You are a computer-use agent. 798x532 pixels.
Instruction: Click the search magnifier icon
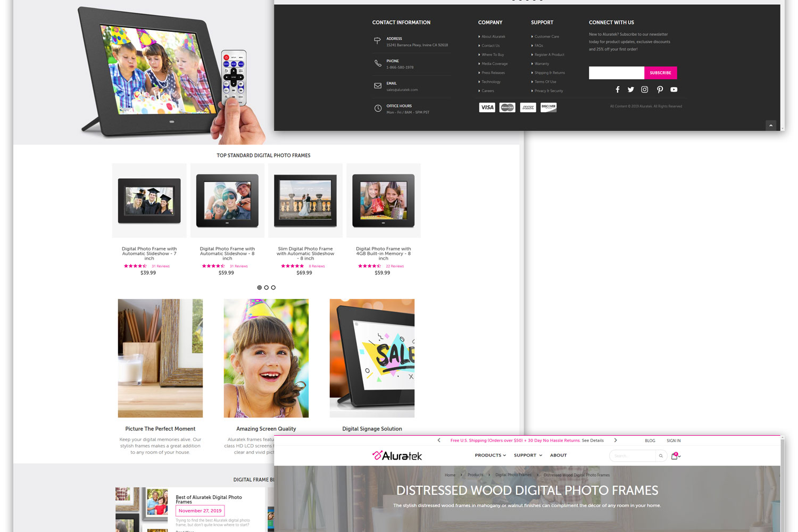click(661, 456)
